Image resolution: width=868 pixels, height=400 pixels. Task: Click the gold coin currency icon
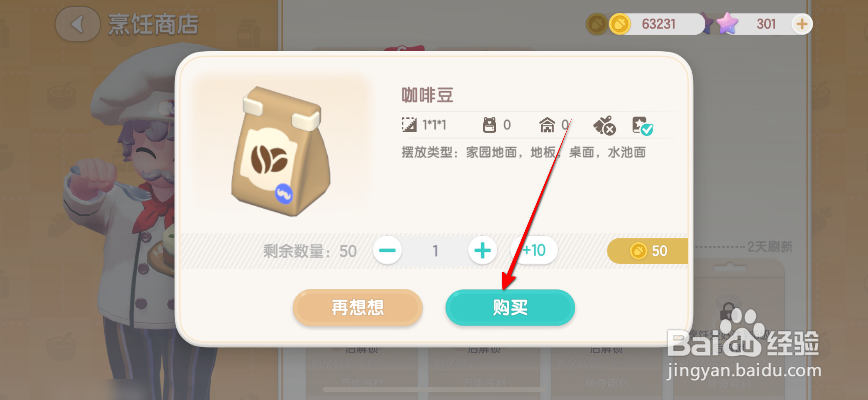(620, 24)
